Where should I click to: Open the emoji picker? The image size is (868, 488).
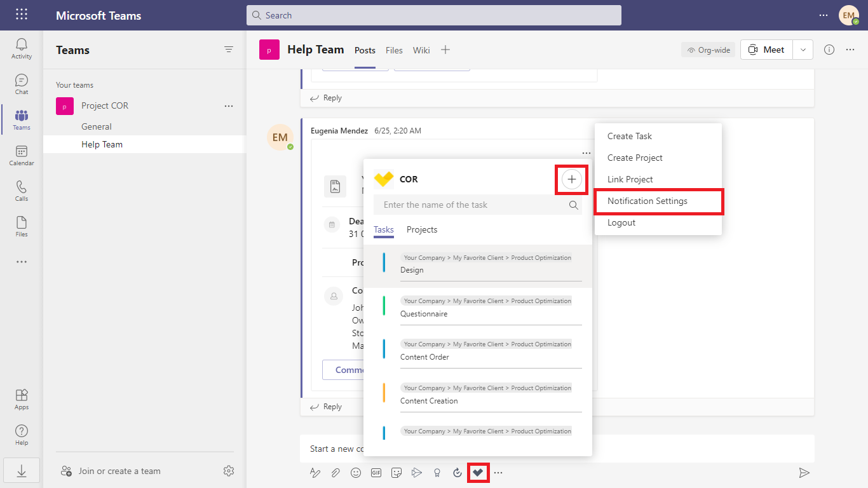click(356, 472)
